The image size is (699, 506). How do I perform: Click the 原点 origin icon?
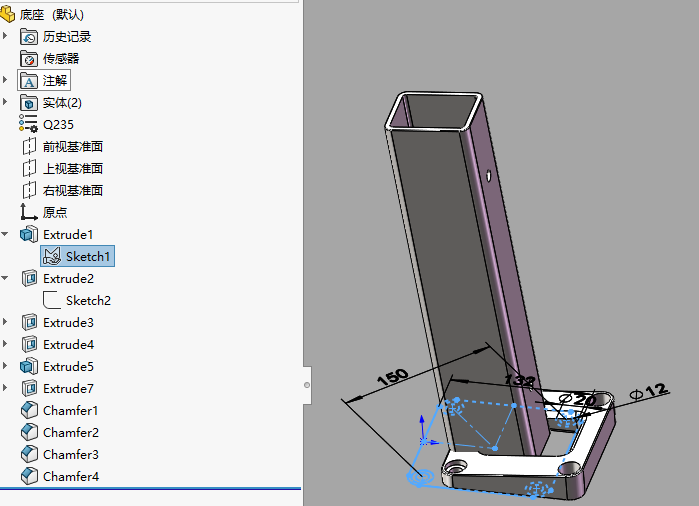pos(29,212)
